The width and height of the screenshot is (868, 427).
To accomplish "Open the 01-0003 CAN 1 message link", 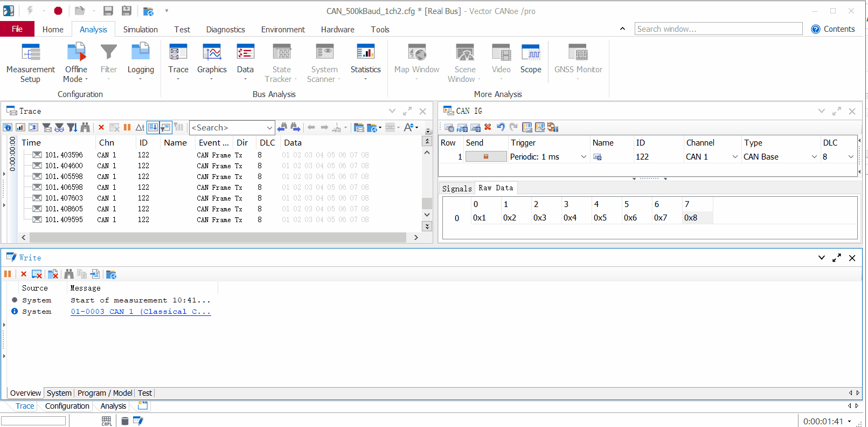I will pyautogui.click(x=141, y=312).
